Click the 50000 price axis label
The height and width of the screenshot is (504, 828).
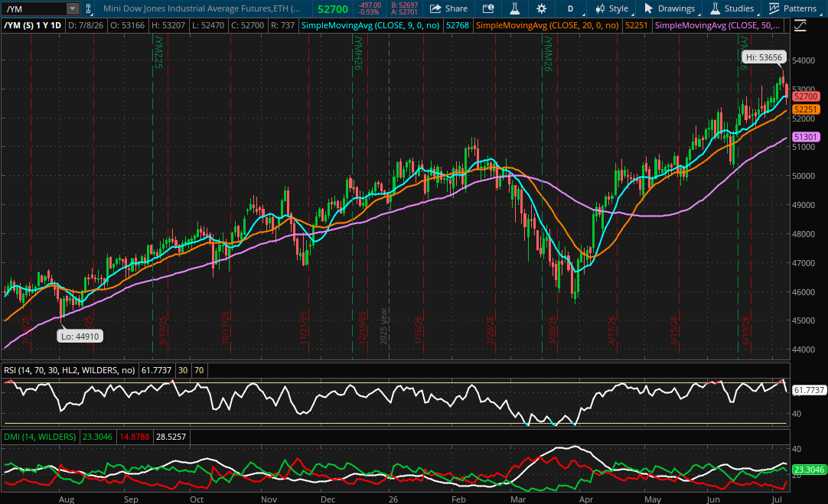tap(804, 176)
